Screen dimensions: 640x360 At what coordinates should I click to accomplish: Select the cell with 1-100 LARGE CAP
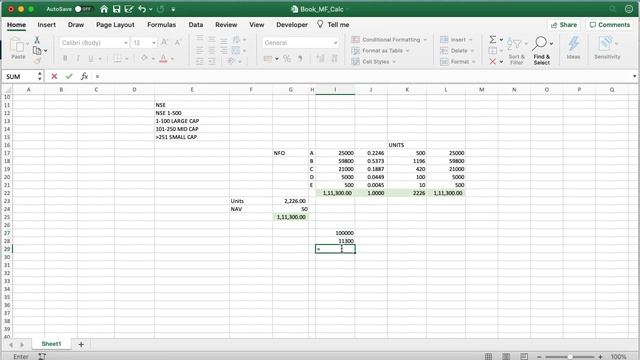tap(192, 121)
